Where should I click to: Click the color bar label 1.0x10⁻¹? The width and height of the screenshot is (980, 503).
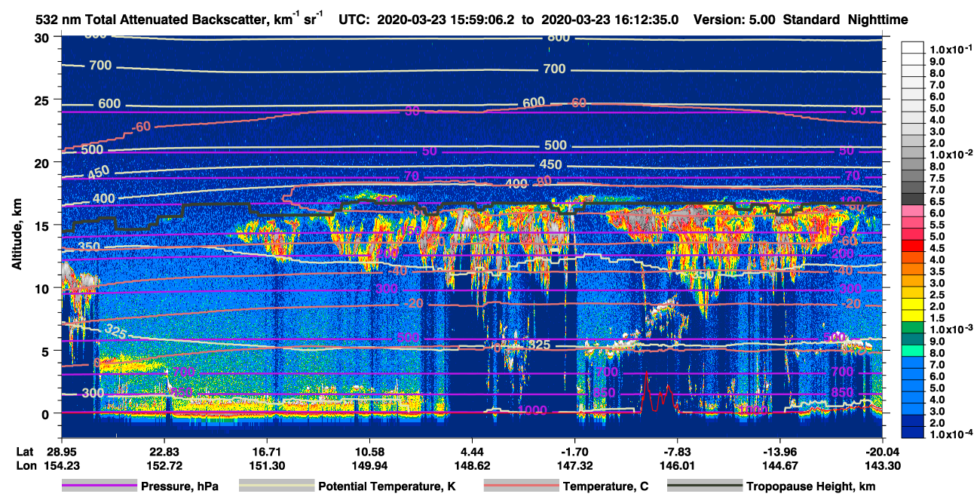(x=952, y=49)
